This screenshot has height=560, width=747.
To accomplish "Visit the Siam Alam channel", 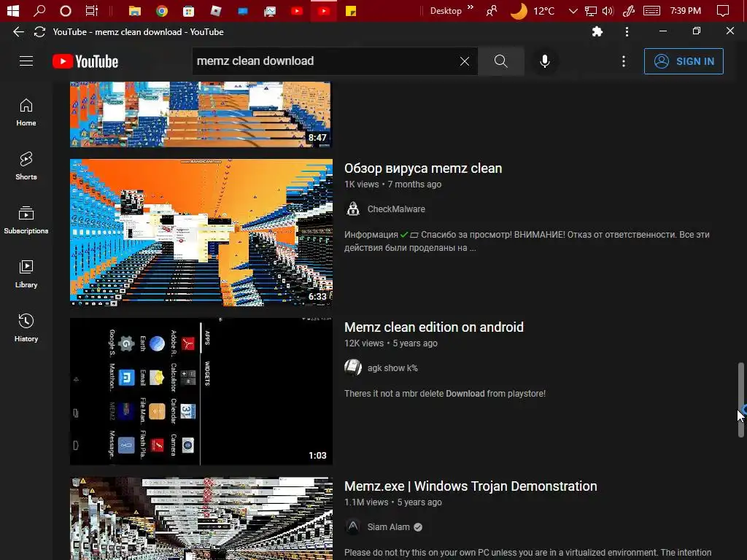I will click(388, 527).
